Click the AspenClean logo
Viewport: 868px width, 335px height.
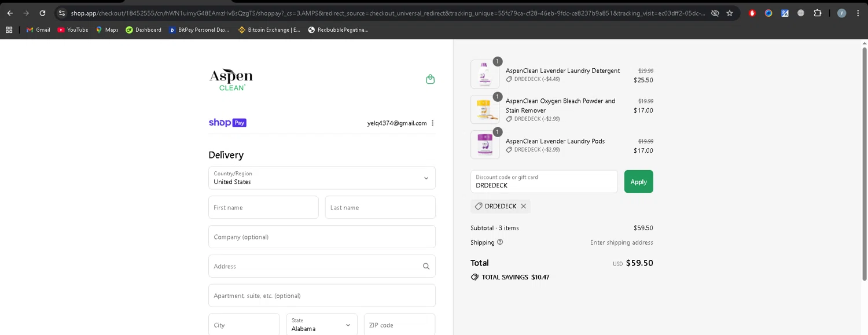(231, 80)
